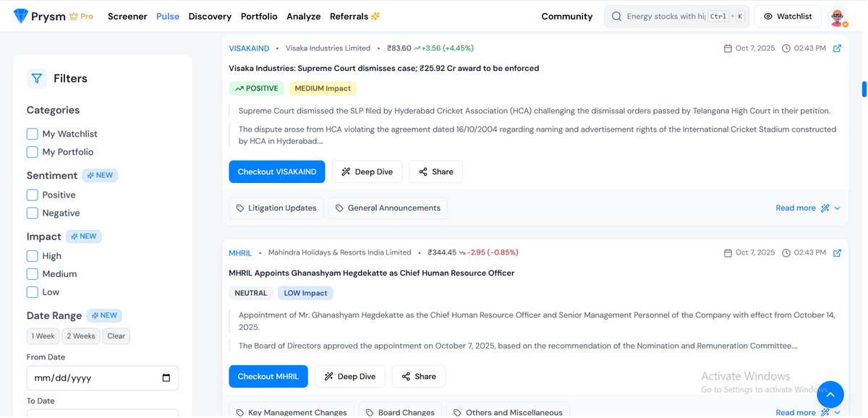Click the VISAKAIND price change trend indicator
The width and height of the screenshot is (868, 418).
point(444,48)
